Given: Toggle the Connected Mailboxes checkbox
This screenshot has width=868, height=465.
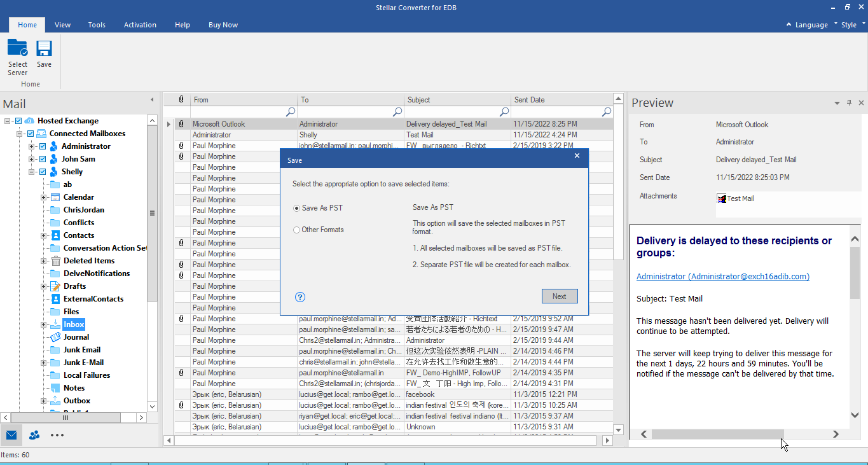Looking at the screenshot, I should coord(31,134).
